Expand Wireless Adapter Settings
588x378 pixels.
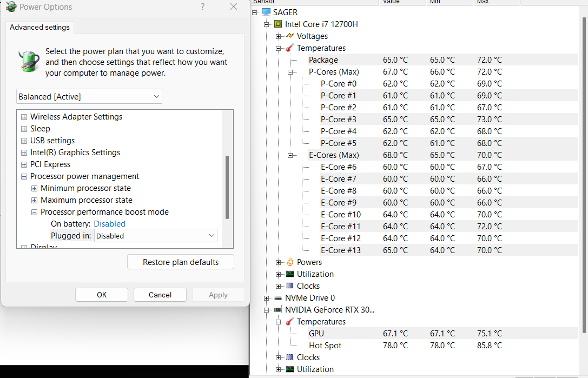click(24, 117)
